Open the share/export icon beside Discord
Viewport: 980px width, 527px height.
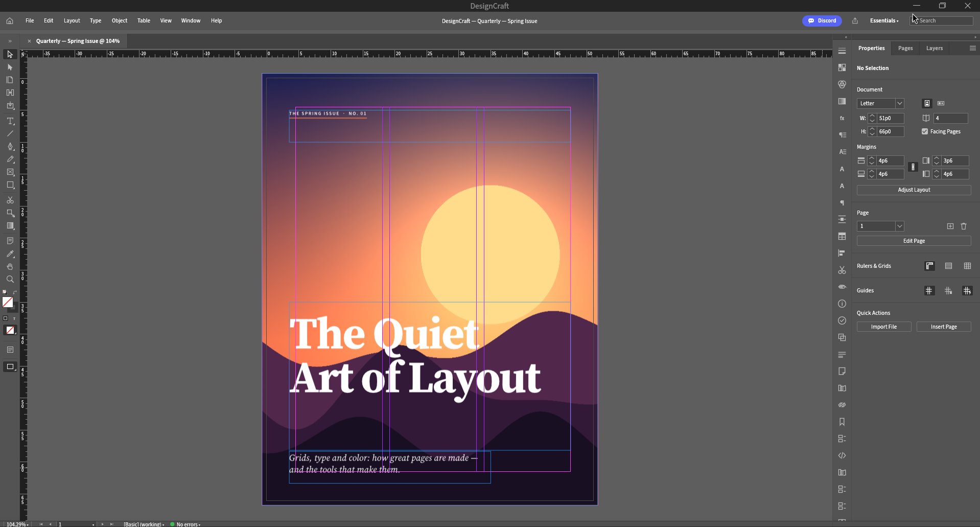(x=855, y=21)
